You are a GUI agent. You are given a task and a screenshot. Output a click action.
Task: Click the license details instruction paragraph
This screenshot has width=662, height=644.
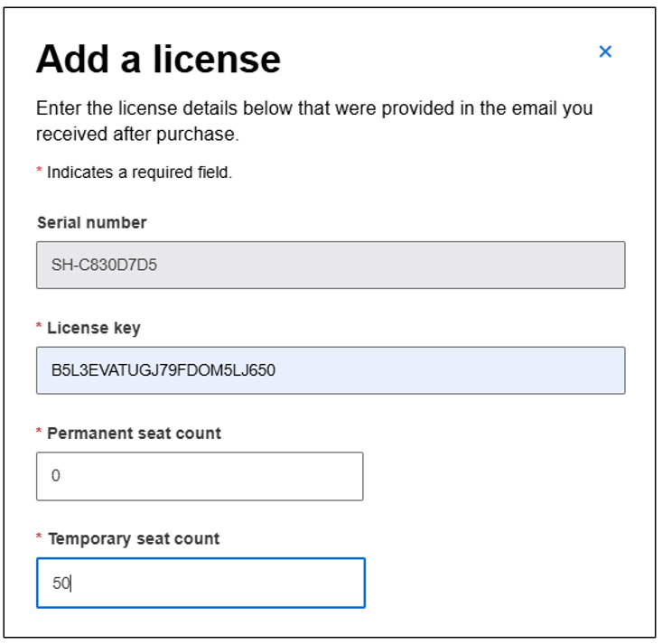click(x=314, y=121)
